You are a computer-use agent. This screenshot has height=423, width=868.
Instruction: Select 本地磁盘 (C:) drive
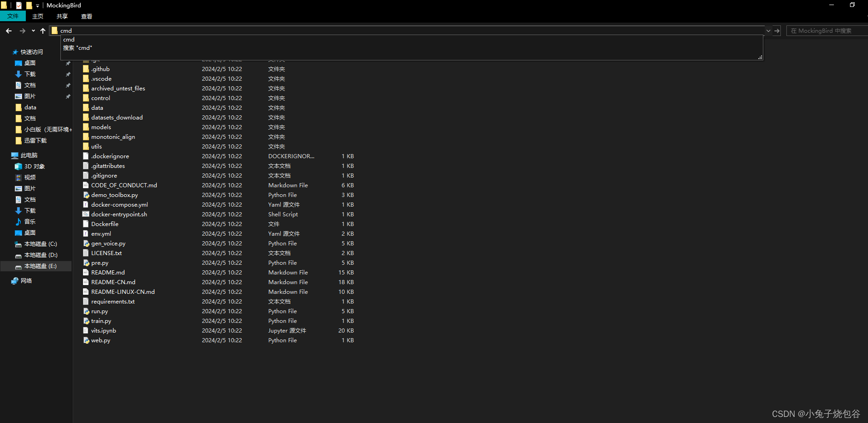(41, 244)
